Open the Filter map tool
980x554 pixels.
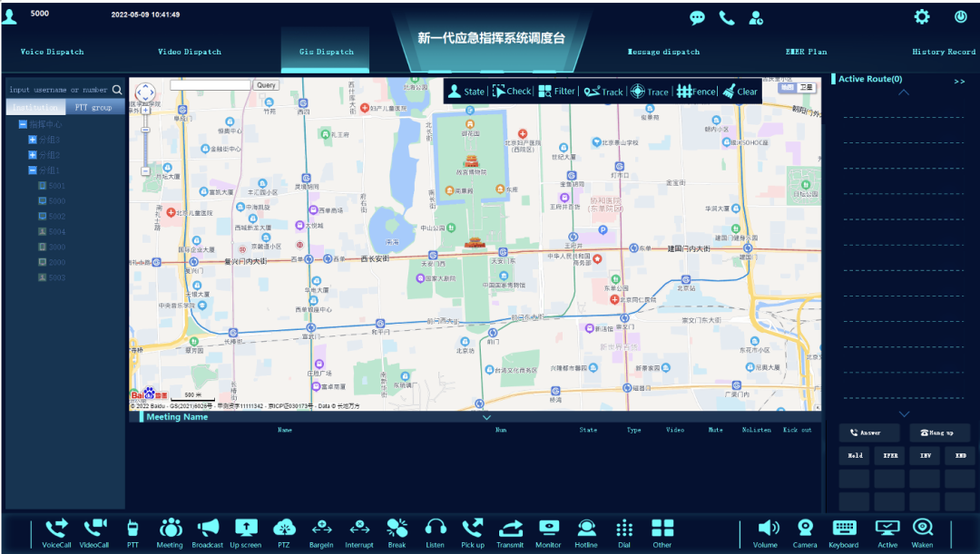coord(557,92)
